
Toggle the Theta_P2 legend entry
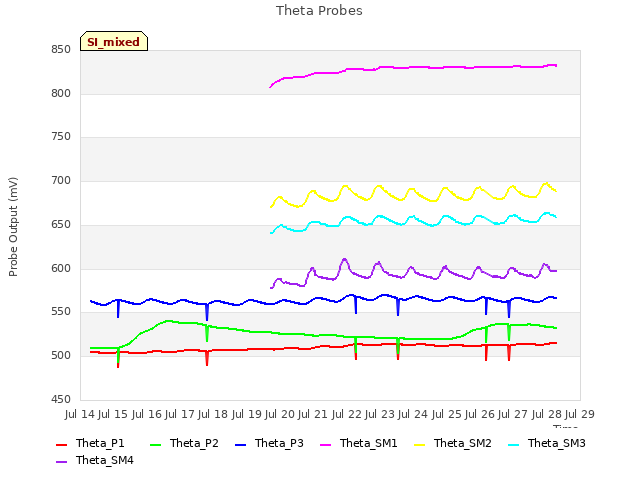point(184,443)
